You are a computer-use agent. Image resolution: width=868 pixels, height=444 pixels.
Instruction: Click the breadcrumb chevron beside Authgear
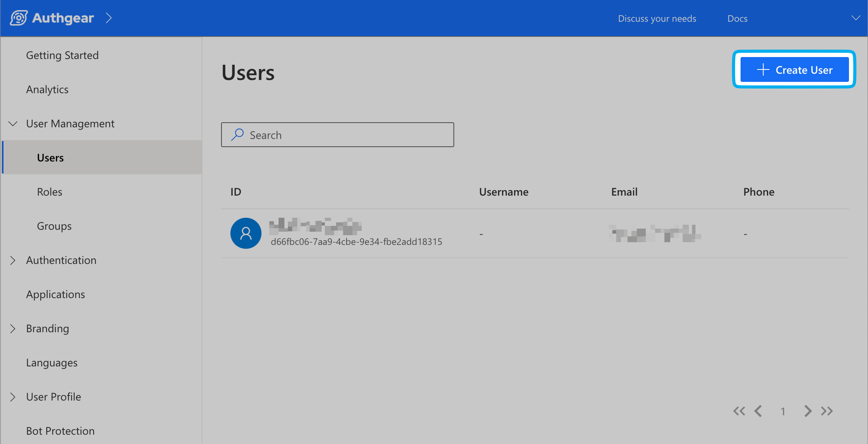(109, 18)
